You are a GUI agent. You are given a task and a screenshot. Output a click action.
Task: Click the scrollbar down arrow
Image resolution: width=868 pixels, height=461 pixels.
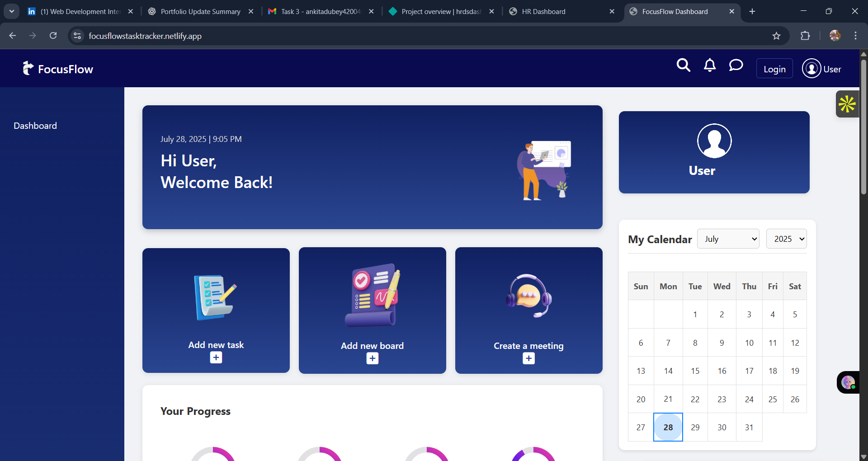point(863,456)
